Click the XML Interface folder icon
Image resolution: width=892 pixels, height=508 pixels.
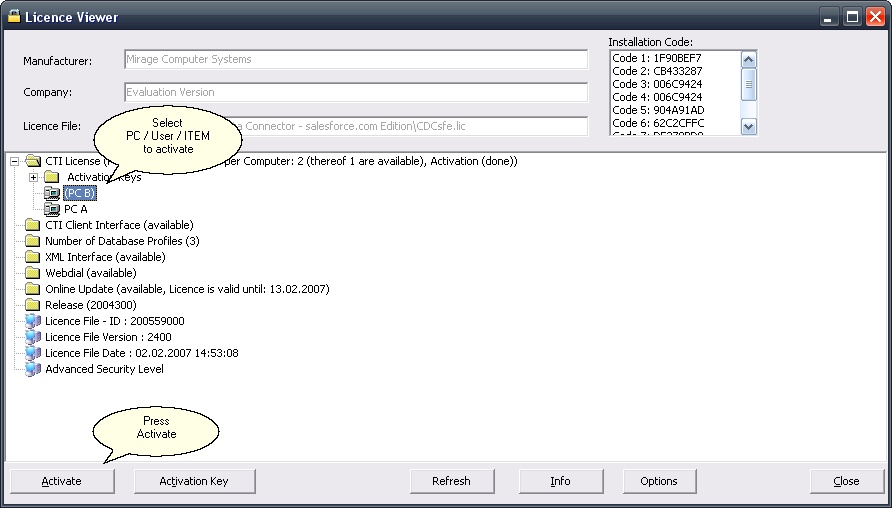(x=33, y=257)
